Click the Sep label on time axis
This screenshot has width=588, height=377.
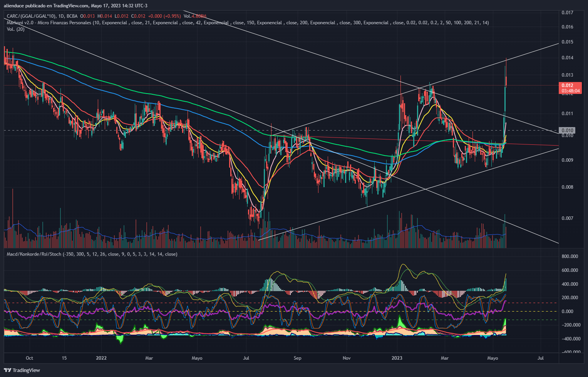(297, 358)
